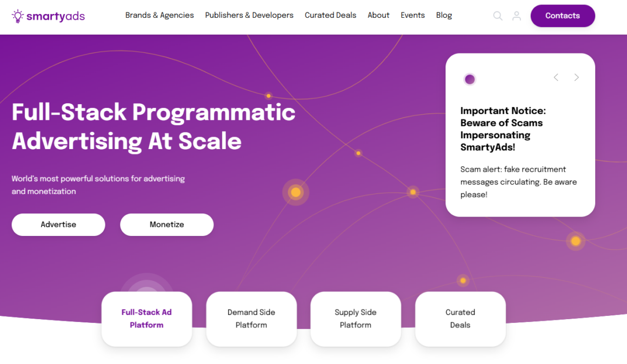The height and width of the screenshot is (364, 627).
Task: Expand the Publishers & Developers menu
Action: pyautogui.click(x=249, y=15)
